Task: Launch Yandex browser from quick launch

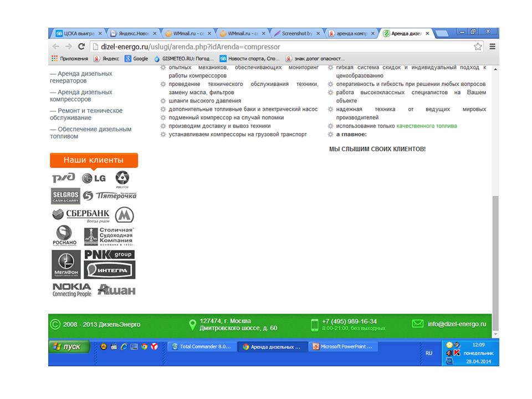Action: (x=155, y=346)
